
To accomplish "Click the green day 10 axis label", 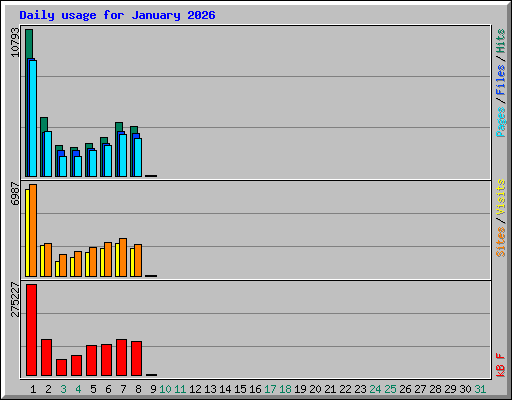I will coord(165,389).
